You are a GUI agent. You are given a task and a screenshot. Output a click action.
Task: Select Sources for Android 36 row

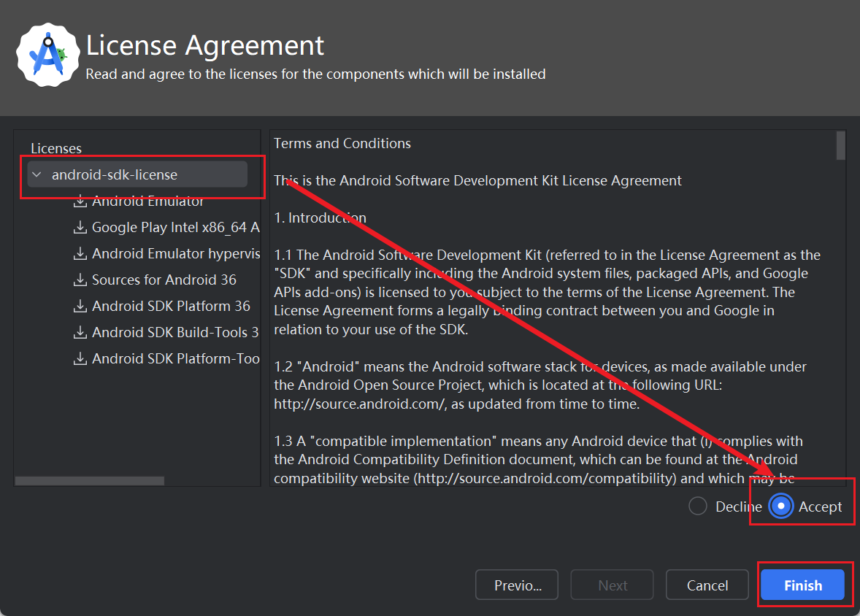coord(156,280)
